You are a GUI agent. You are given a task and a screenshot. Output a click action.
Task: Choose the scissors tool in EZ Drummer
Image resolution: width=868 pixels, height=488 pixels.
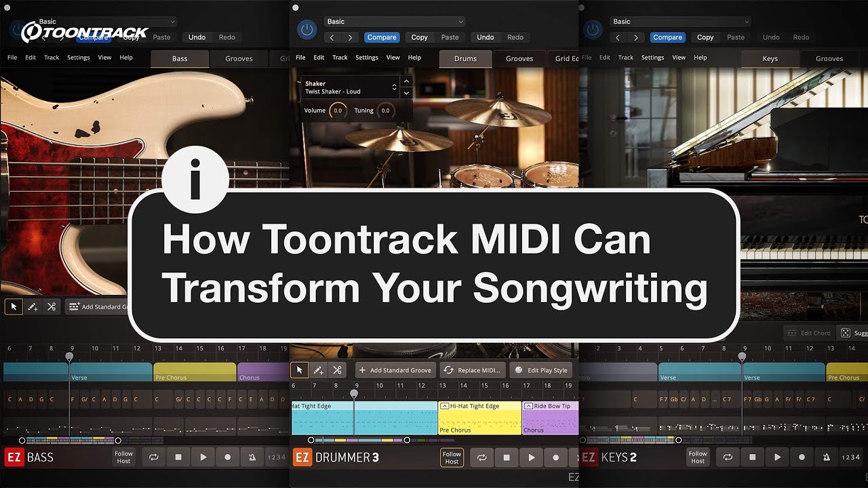(337, 370)
